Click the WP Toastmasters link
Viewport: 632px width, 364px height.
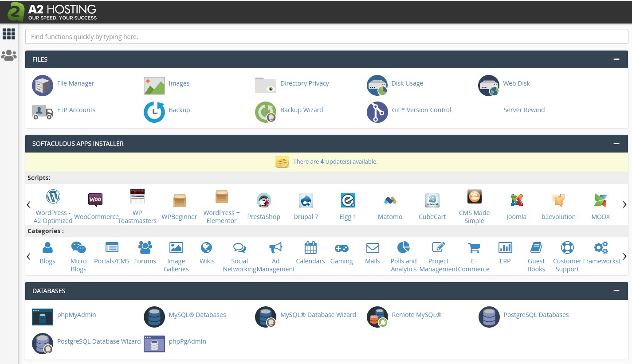(137, 217)
